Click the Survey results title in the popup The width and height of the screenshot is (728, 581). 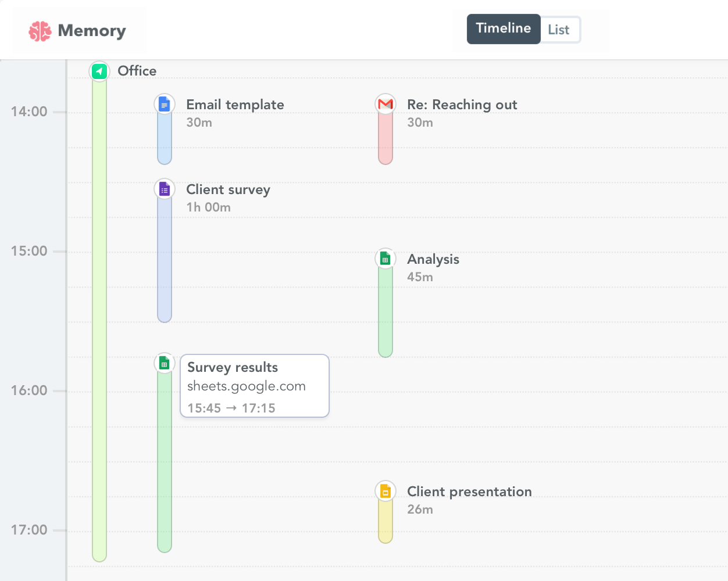[x=232, y=367]
